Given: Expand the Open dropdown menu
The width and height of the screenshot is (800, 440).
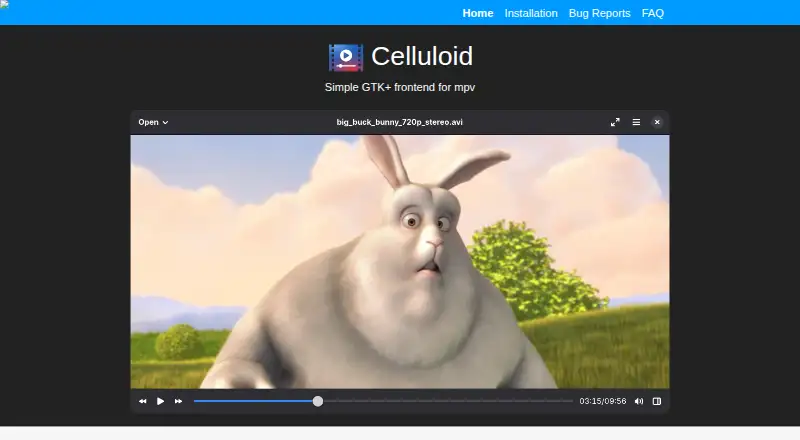Looking at the screenshot, I should tap(153, 123).
